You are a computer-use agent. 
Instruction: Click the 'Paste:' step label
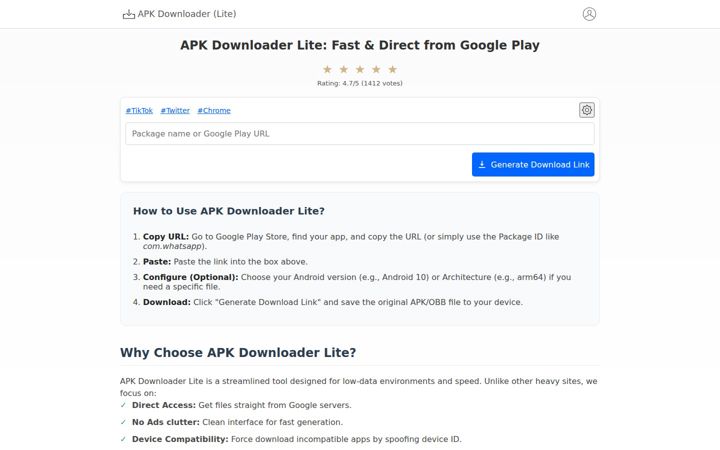pos(157,262)
